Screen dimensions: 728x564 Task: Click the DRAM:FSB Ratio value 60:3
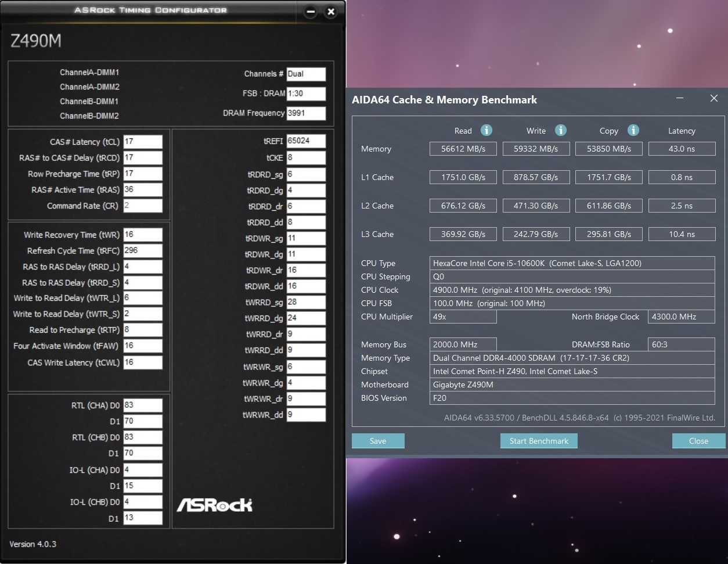pos(682,344)
